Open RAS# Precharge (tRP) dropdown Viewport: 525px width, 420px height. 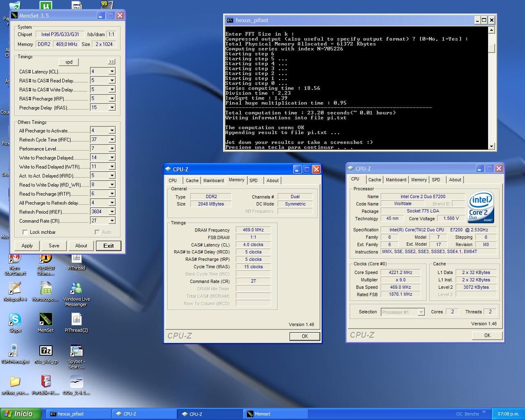[112, 98]
